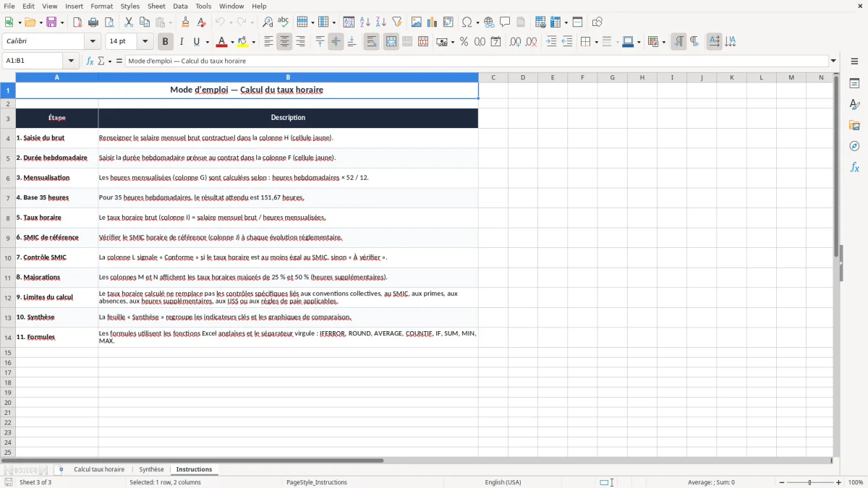The width and height of the screenshot is (868, 488).
Task: Toggle Align Left
Action: (268, 42)
